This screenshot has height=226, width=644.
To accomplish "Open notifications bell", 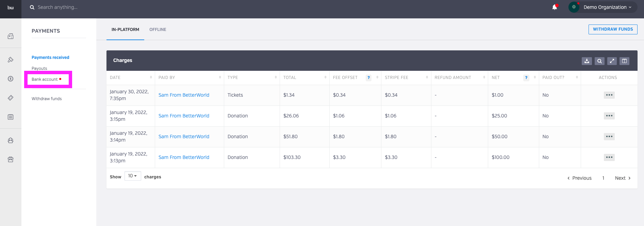I will point(555,7).
